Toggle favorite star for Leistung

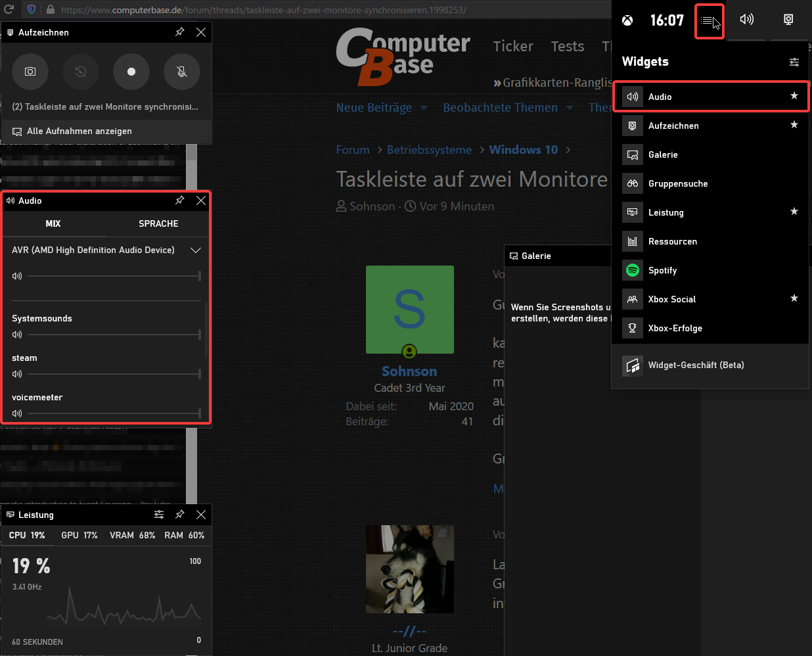click(x=794, y=212)
